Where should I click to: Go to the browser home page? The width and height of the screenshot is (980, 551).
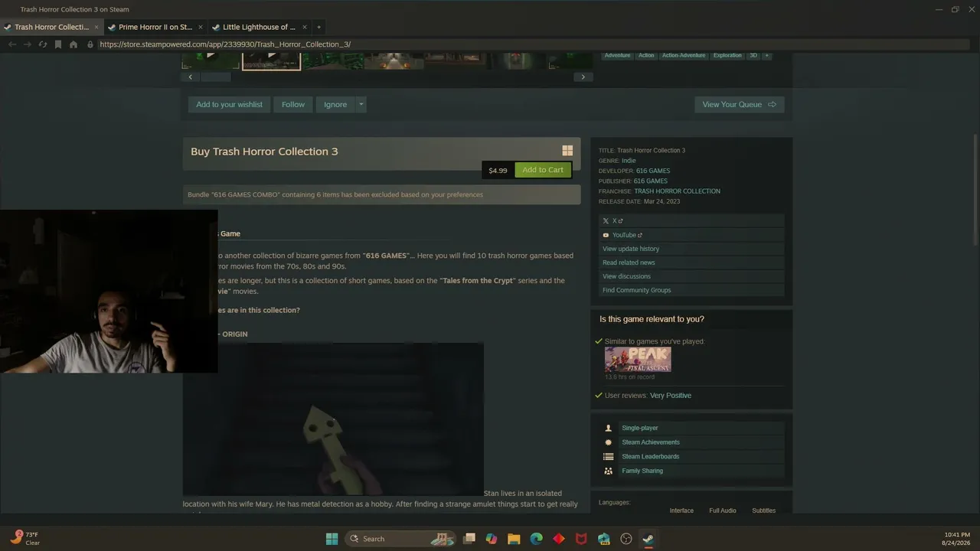pos(73,44)
